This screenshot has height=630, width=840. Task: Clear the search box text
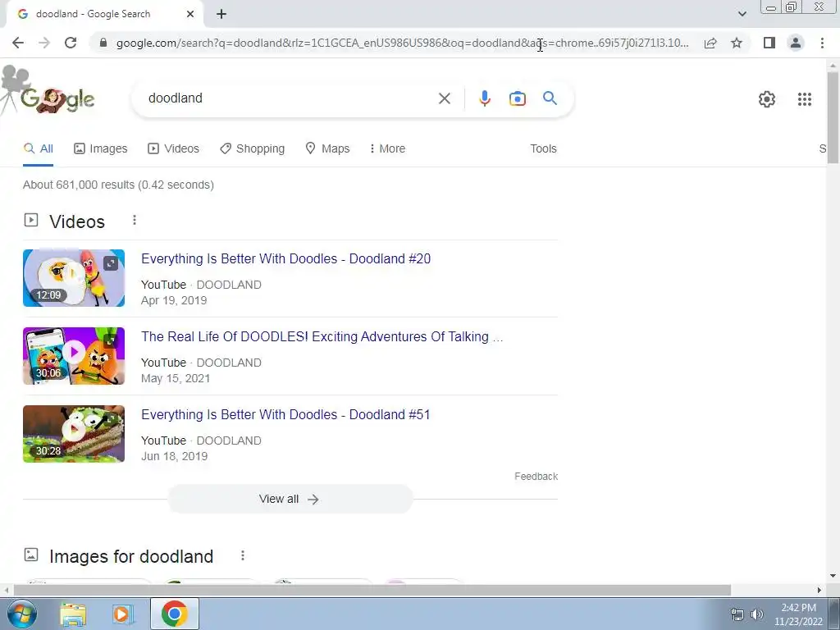pyautogui.click(x=444, y=98)
